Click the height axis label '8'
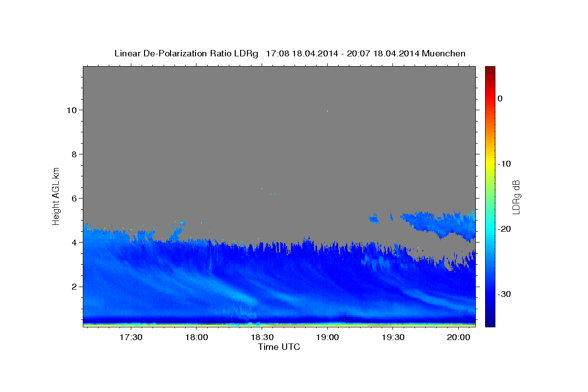The width and height of the screenshot is (588, 392). click(x=74, y=154)
